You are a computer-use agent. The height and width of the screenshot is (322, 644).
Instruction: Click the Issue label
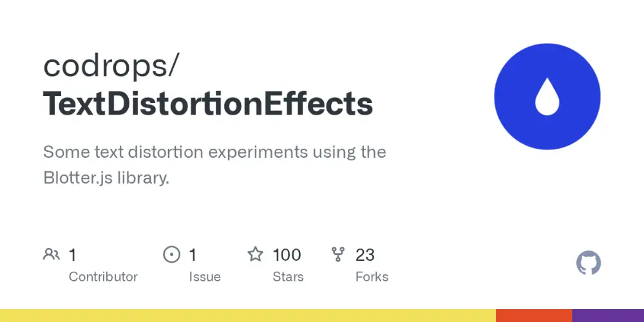pos(205,277)
